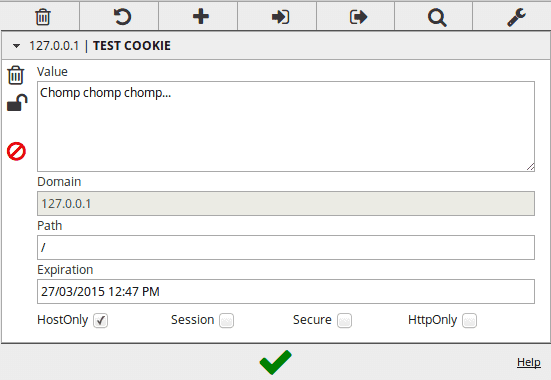Add a new cookie with the plus icon
Viewport: 551px width, 380px height.
(201, 17)
